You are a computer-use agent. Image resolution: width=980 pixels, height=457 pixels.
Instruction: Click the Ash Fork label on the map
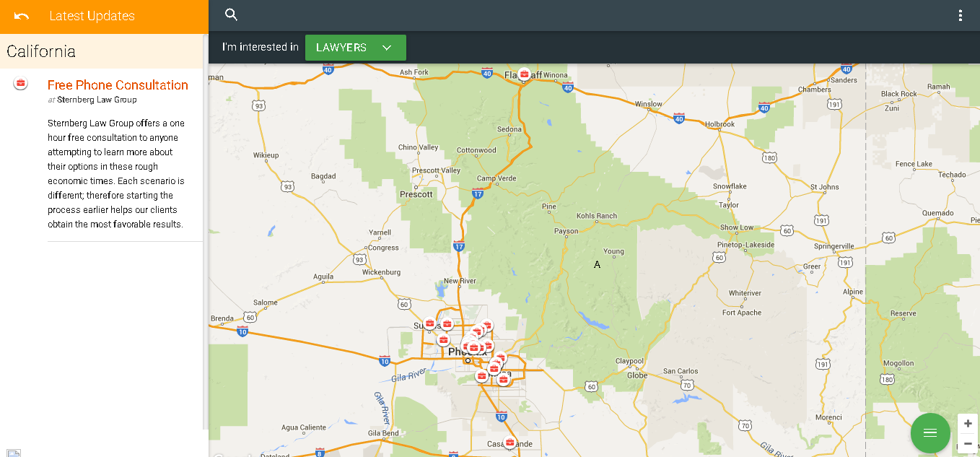point(414,72)
